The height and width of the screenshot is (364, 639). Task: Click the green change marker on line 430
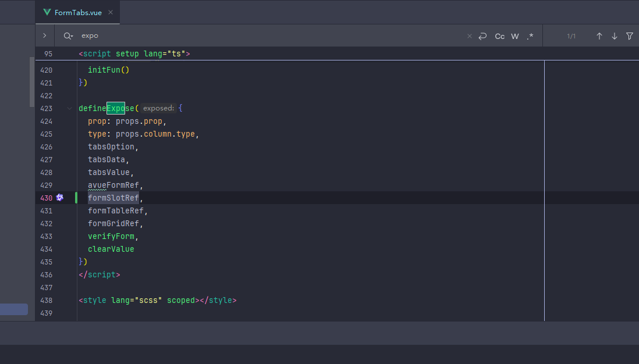click(76, 198)
